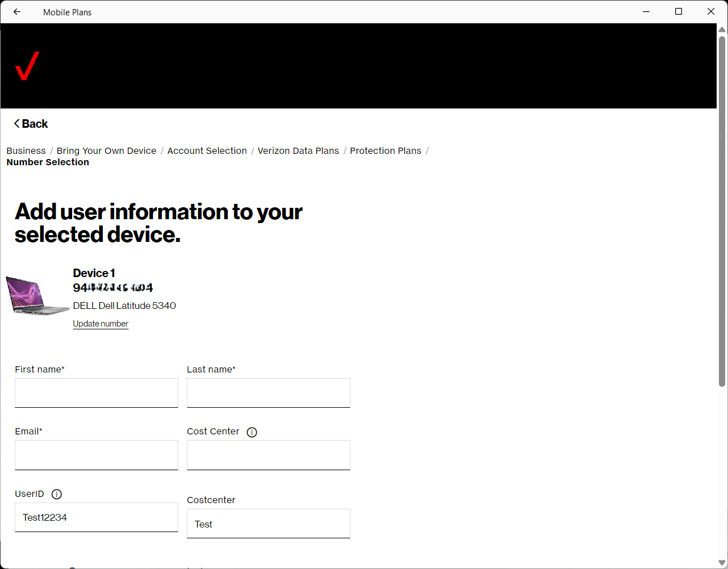This screenshot has height=569, width=728.
Task: Click the UserID field containing Test12234
Action: [x=97, y=517]
